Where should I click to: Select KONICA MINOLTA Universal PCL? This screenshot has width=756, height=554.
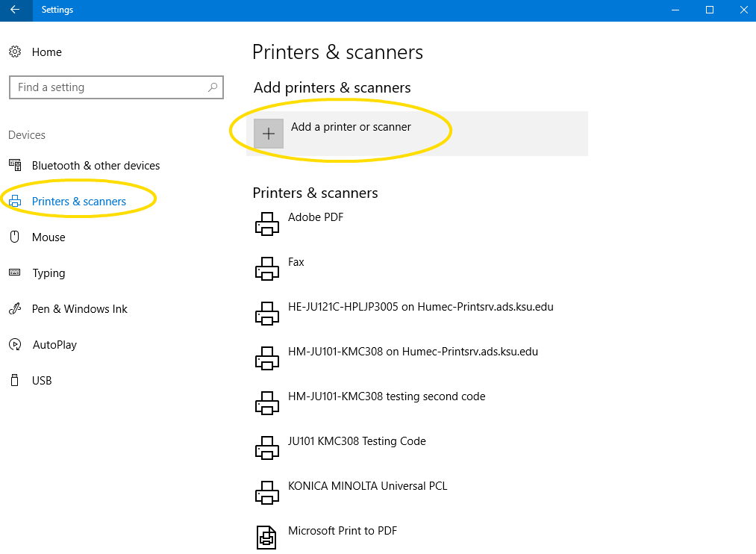pyautogui.click(x=367, y=485)
